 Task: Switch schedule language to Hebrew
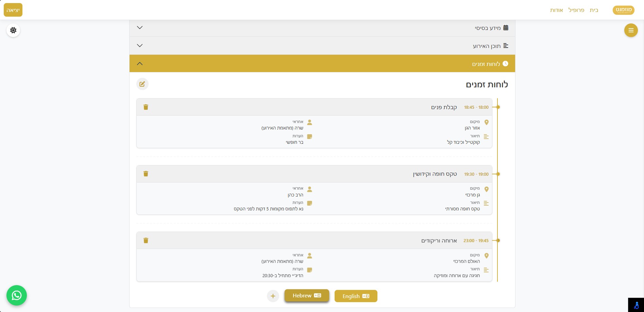pyautogui.click(x=307, y=296)
